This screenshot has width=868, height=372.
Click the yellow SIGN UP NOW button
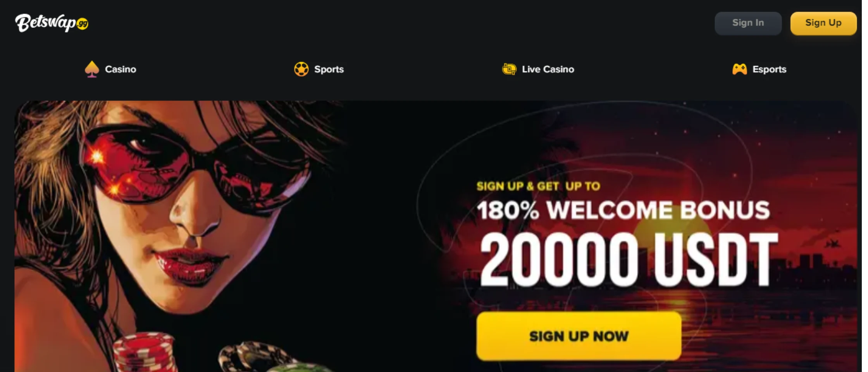[579, 336]
